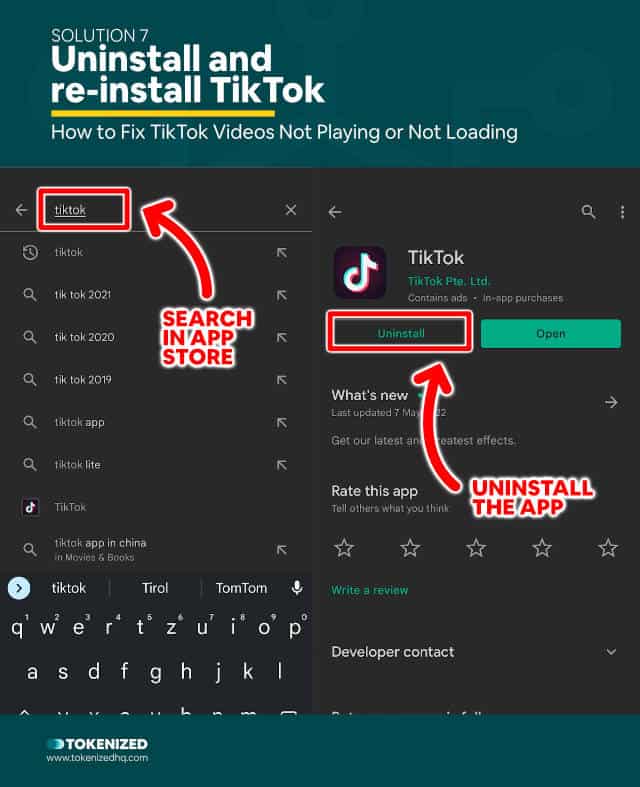This screenshot has width=640, height=787.
Task: Tap the search magnifier on the TikTok app page
Action: tap(588, 212)
